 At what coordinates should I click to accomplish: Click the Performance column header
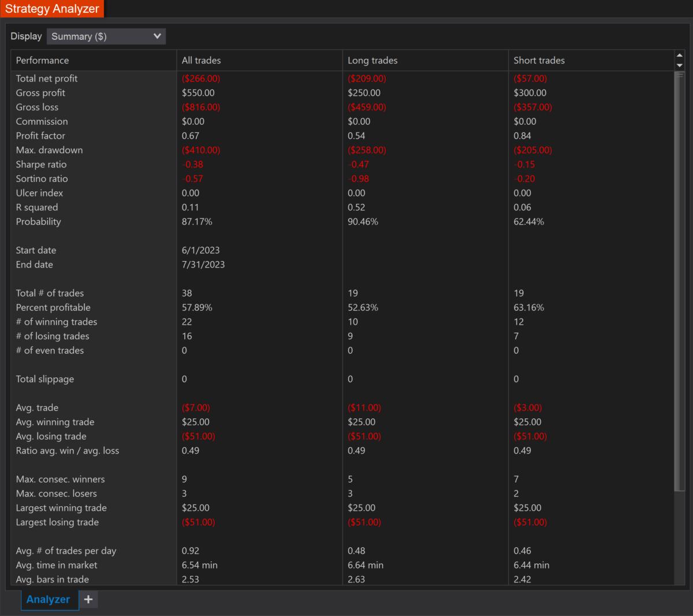coord(42,61)
